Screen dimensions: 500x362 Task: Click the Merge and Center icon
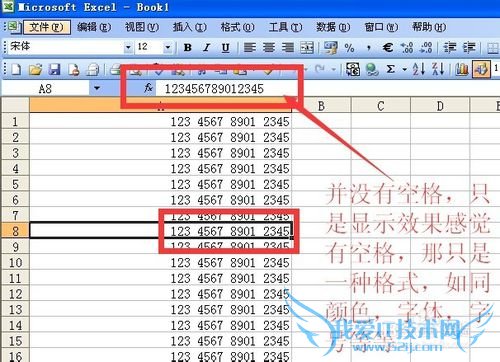[x=307, y=48]
